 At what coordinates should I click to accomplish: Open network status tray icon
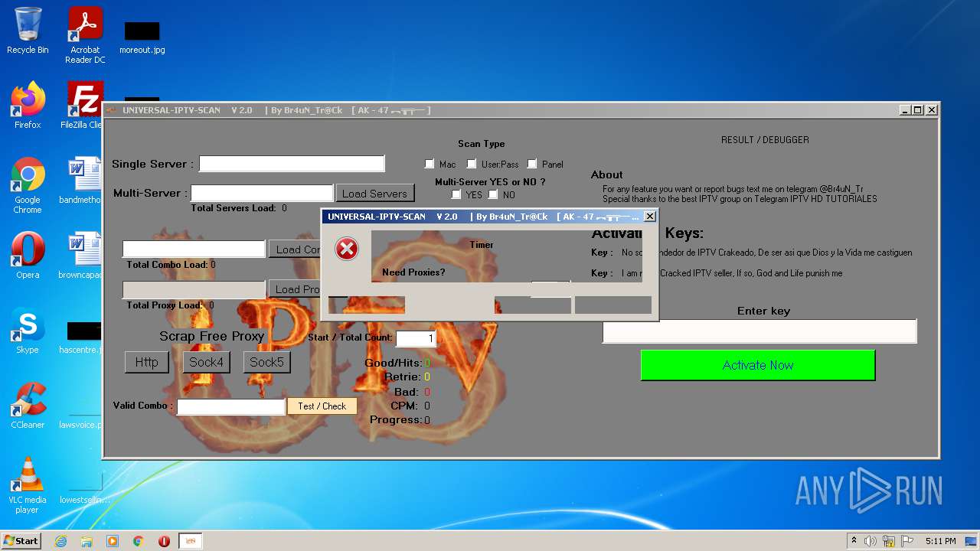[889, 541]
